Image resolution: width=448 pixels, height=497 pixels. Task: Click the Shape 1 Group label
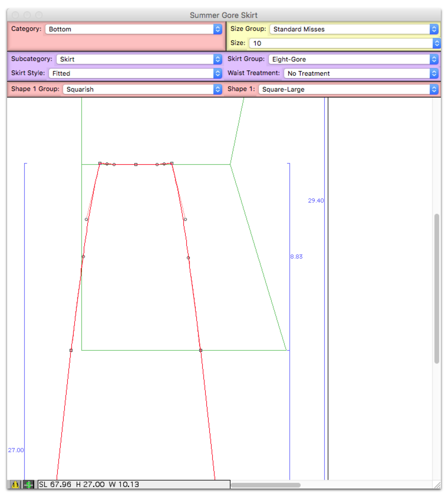[35, 89]
